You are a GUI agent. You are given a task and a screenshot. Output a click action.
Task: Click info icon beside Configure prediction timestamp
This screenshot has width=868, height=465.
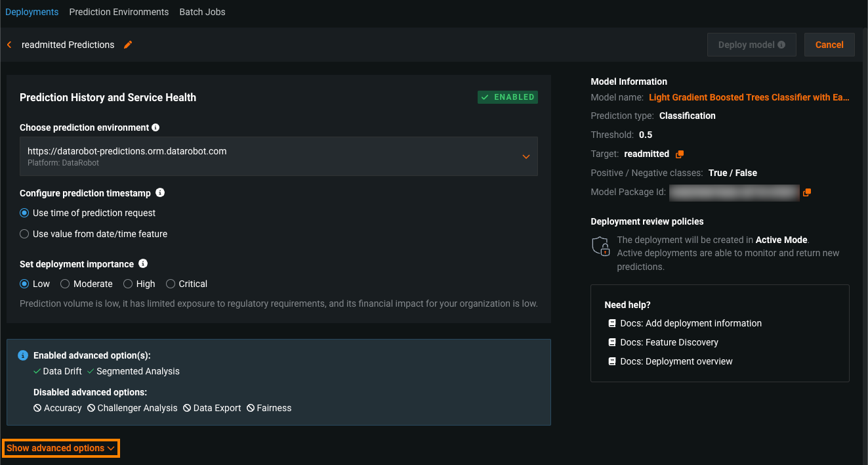click(x=160, y=193)
